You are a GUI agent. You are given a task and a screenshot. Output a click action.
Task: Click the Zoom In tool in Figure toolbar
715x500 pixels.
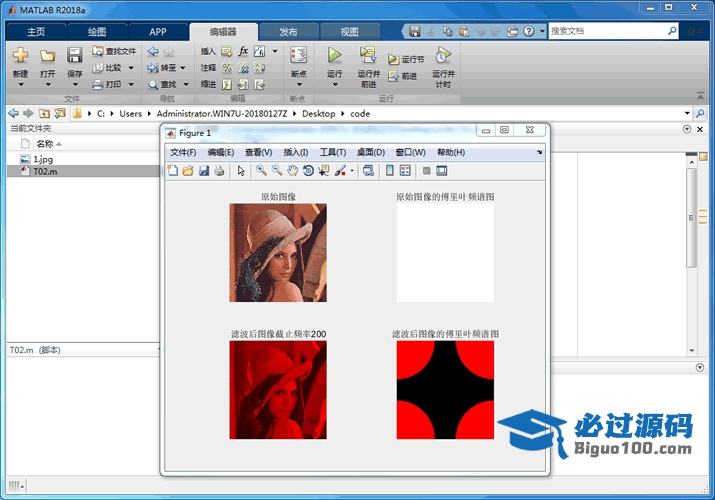point(261,171)
